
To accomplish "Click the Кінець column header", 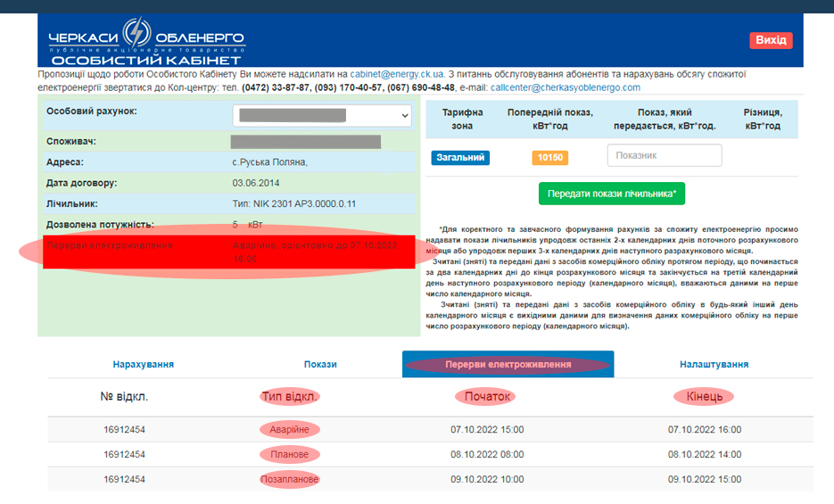I will [x=705, y=396].
